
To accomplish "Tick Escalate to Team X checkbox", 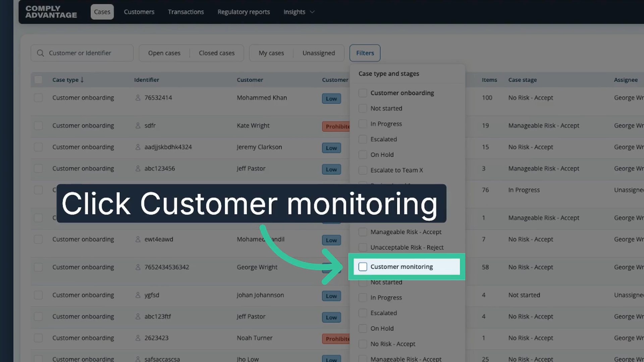I will pos(363,170).
